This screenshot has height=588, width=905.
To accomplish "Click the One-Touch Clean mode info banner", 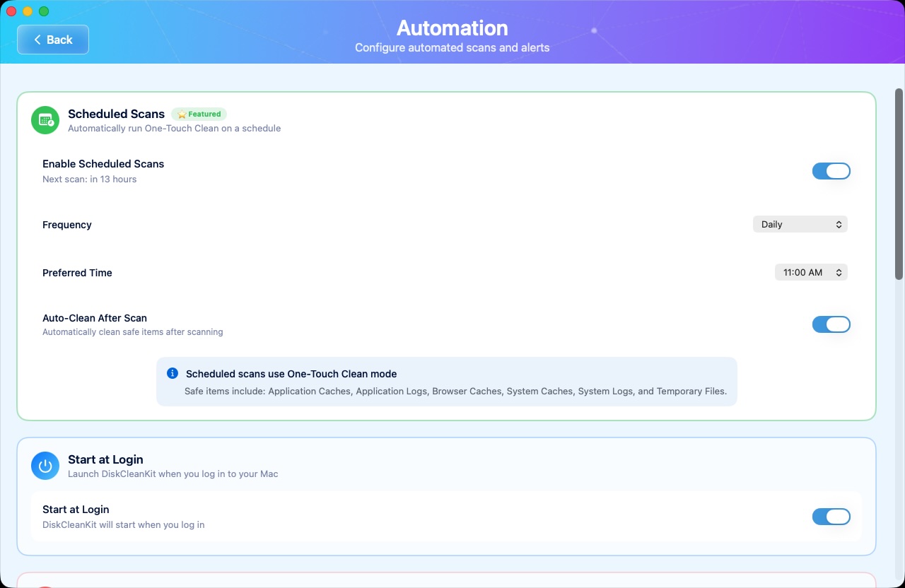I will [x=446, y=382].
